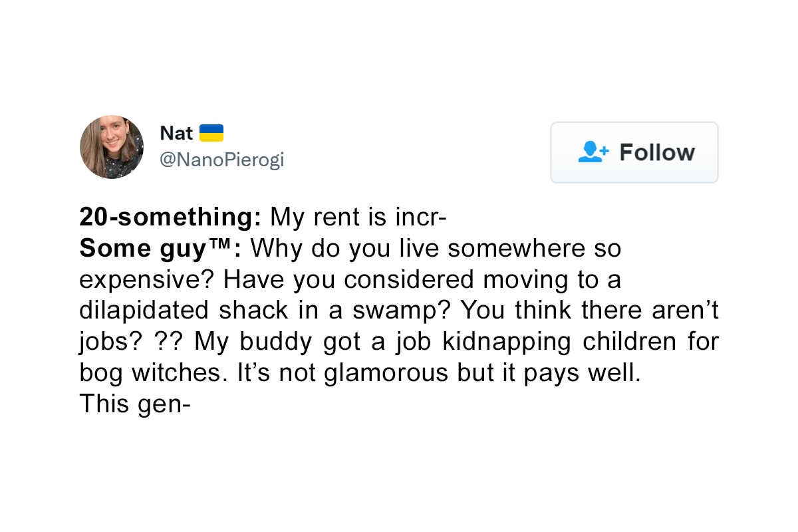Image resolution: width=798 pixels, height=532 pixels.
Task: Select the "My rent is incr-" text
Action: [x=358, y=217]
